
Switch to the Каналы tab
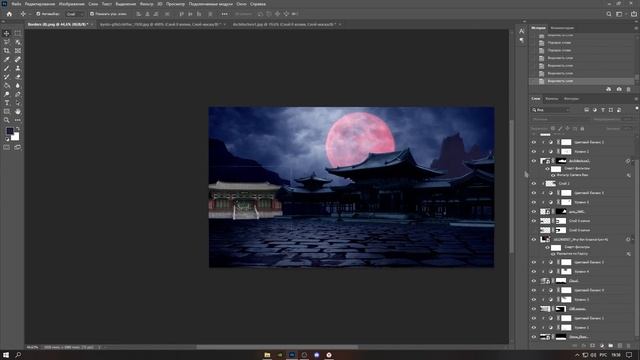coord(551,99)
